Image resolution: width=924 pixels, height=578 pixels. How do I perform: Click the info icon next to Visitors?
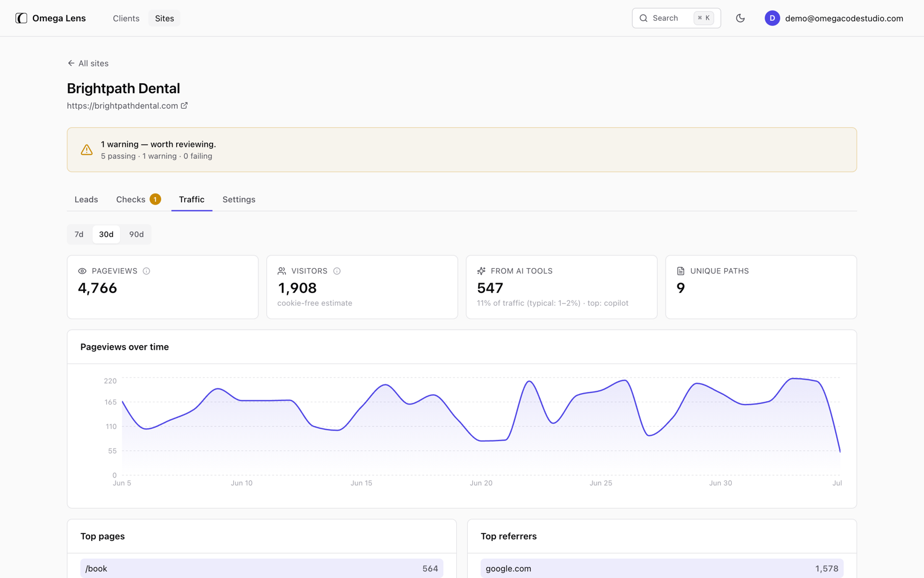337,271
